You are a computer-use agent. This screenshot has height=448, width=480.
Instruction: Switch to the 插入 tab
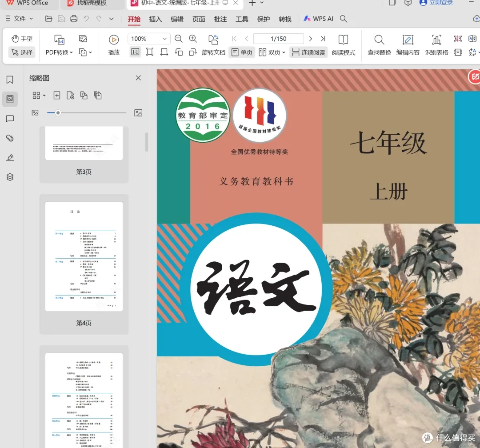[x=155, y=19]
